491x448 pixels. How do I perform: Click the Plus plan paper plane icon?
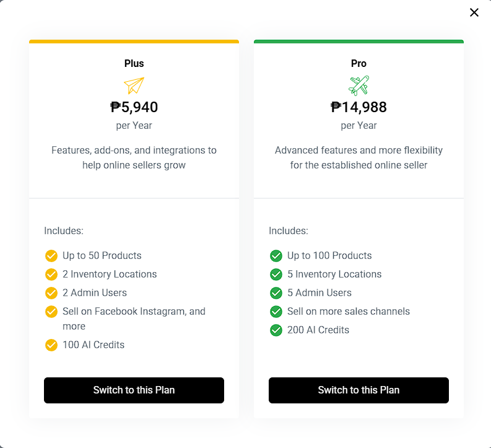coord(134,85)
